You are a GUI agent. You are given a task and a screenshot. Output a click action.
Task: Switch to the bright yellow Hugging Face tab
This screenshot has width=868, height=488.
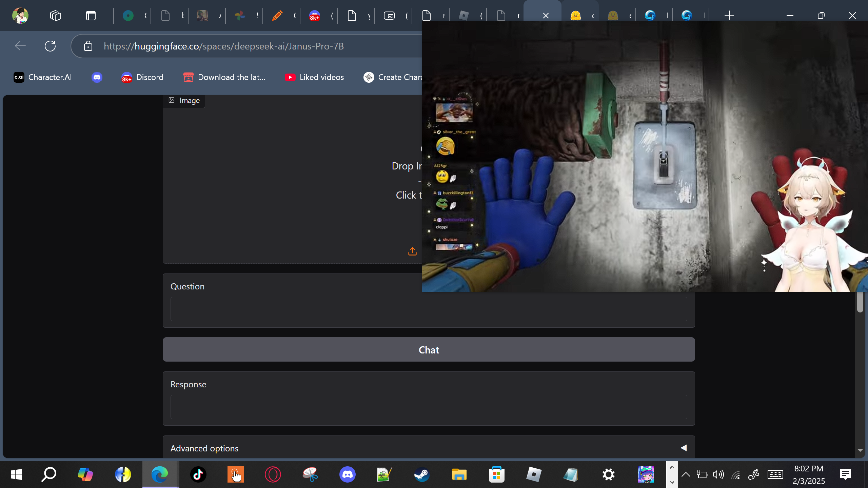(x=576, y=16)
